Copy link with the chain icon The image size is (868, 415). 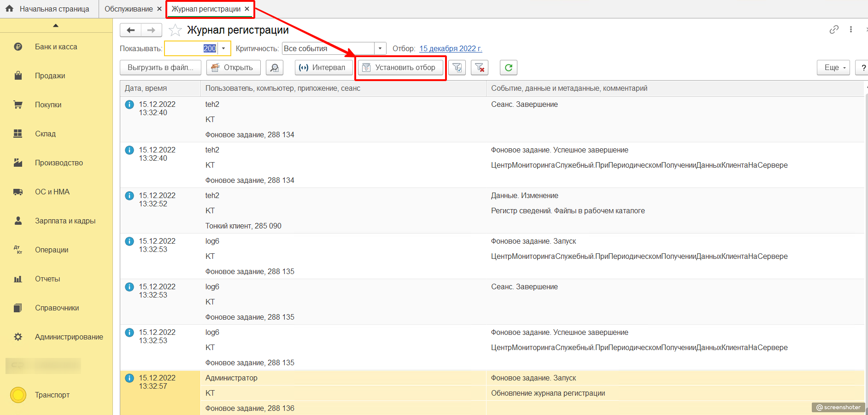[834, 29]
